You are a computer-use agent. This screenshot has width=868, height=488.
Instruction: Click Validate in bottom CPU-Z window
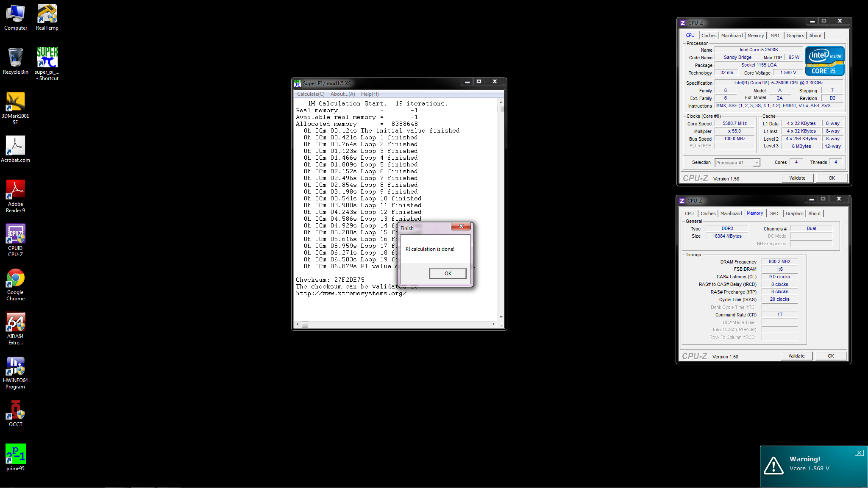tap(796, 356)
